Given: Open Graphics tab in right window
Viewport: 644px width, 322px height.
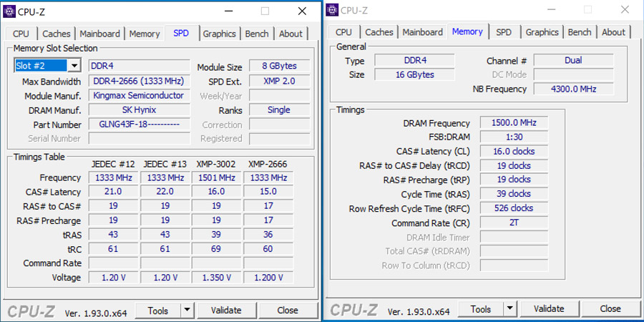Looking at the screenshot, I should point(542,32).
